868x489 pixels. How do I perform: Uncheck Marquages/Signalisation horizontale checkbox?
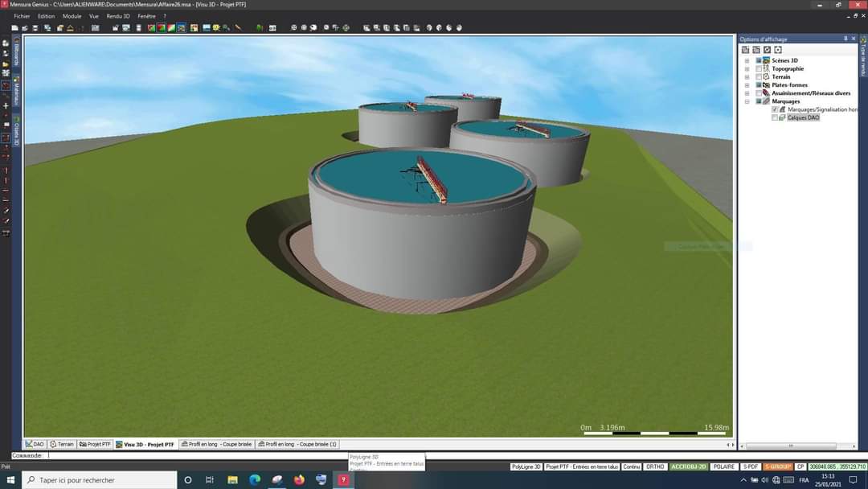[775, 109]
